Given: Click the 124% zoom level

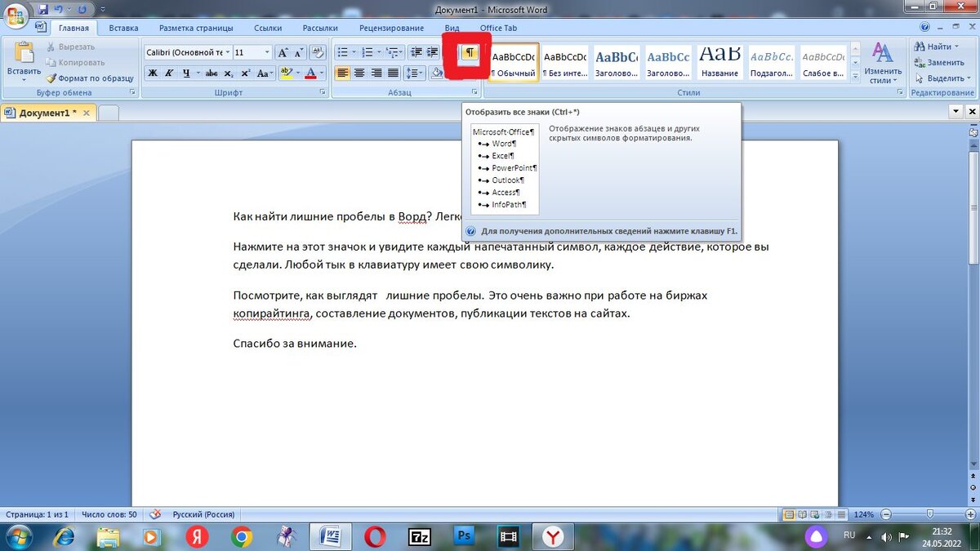Looking at the screenshot, I should 864,514.
